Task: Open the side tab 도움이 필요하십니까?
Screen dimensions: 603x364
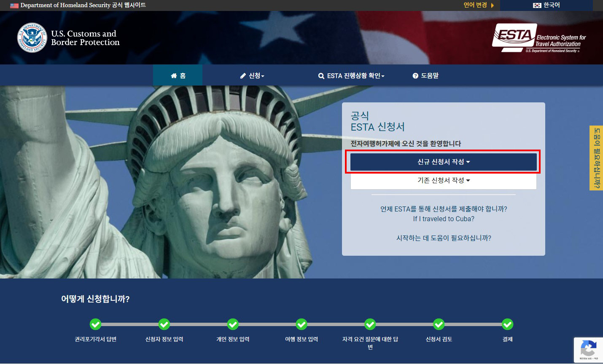Action: pos(596,158)
